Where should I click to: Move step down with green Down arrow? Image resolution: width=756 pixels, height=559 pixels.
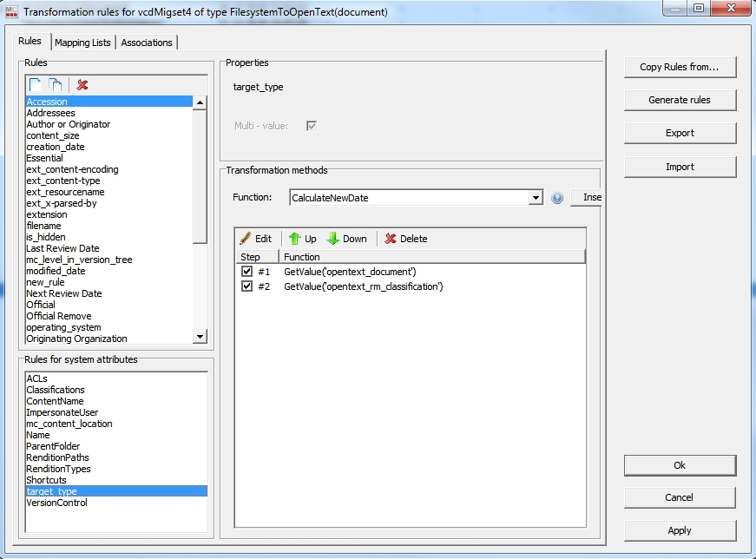click(x=346, y=239)
